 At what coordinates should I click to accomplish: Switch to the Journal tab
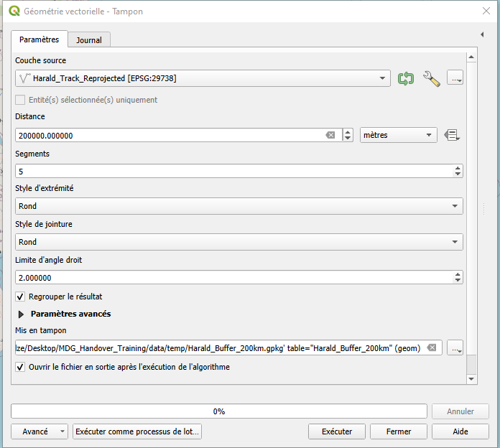(x=89, y=40)
